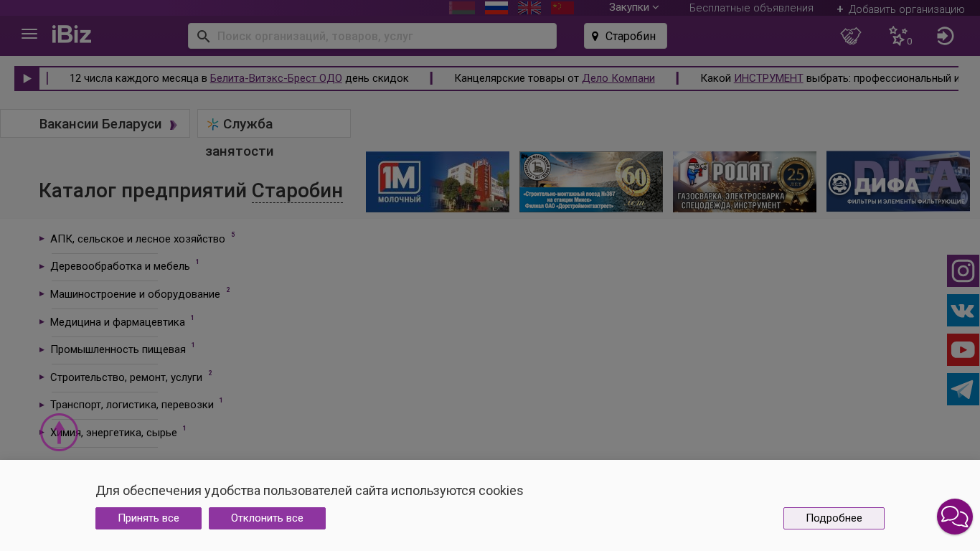
Task: Open YouTube social link
Action: pyautogui.click(x=963, y=349)
